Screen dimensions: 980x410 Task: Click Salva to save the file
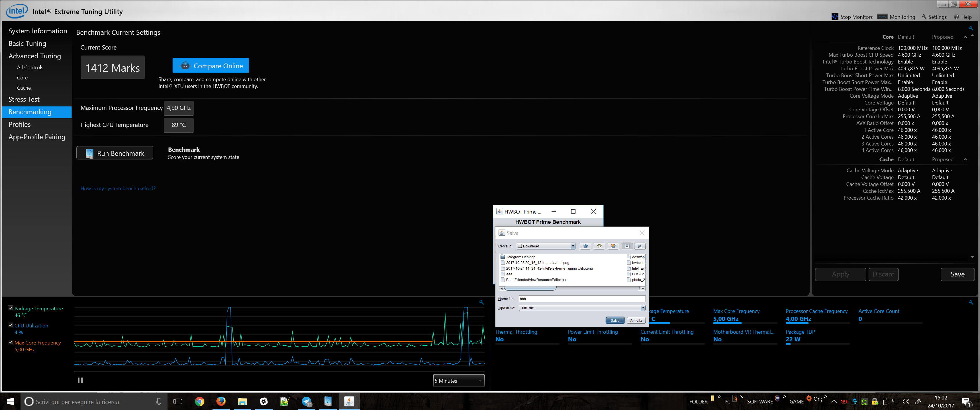[615, 320]
